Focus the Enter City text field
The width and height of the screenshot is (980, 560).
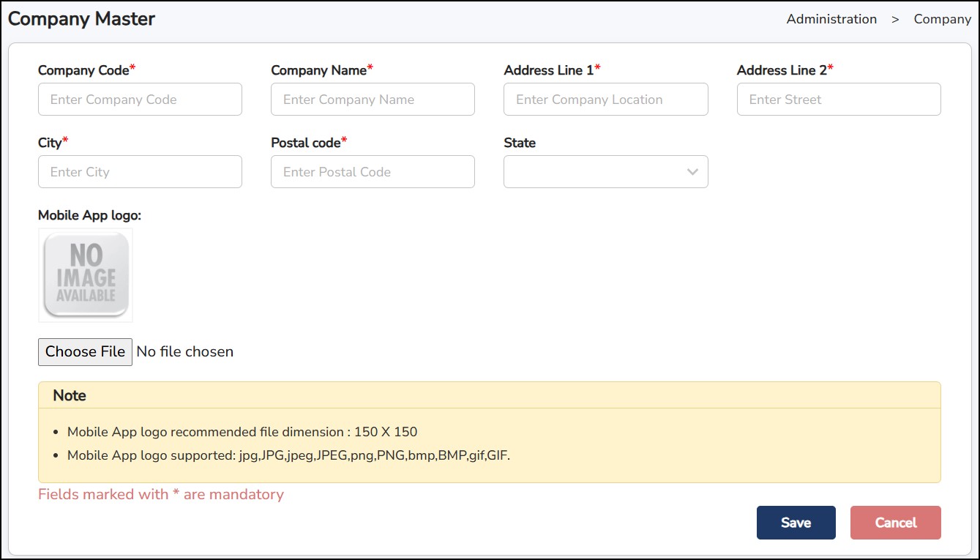140,172
